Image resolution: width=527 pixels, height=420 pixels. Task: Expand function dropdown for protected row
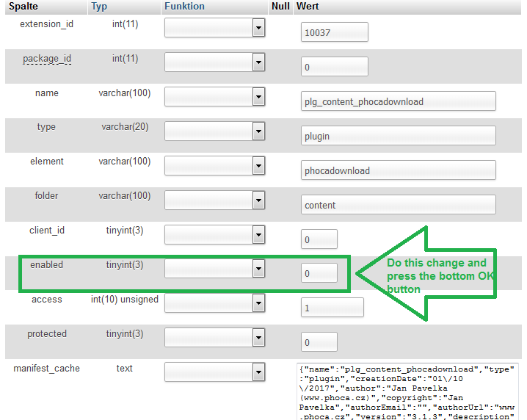click(x=214, y=338)
